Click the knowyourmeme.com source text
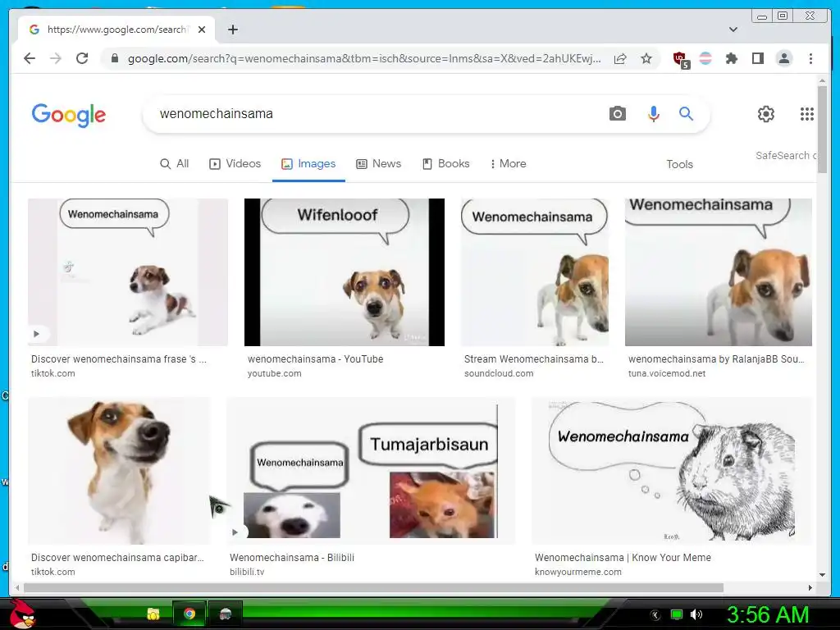Image resolution: width=840 pixels, height=630 pixels. 578,572
